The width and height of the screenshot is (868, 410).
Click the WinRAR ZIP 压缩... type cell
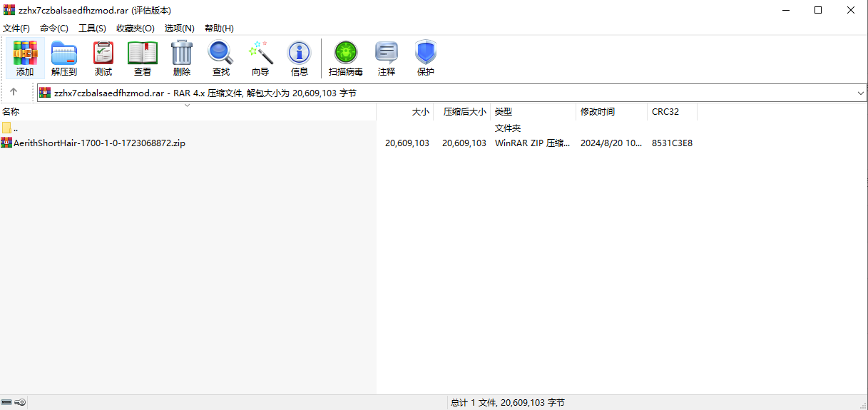tap(532, 143)
